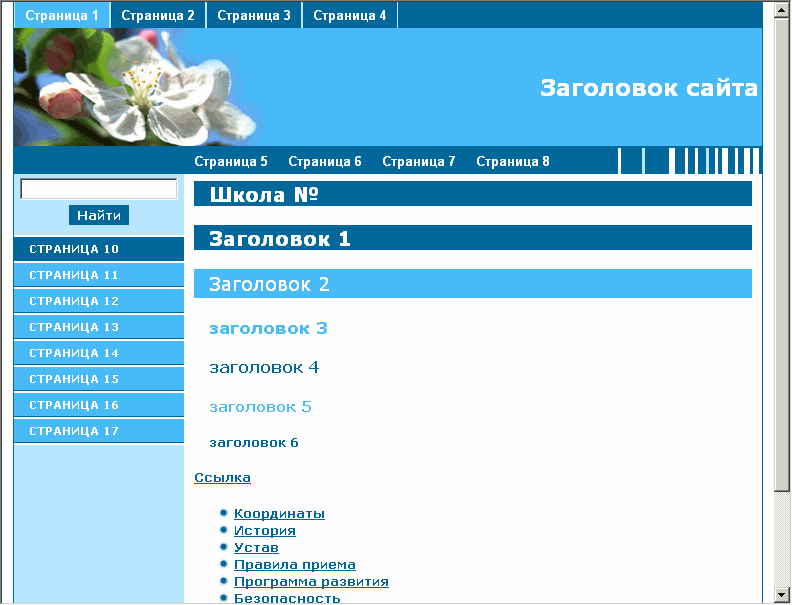
Task: Choose Страница 6 in secondary menu
Action: click(x=325, y=162)
